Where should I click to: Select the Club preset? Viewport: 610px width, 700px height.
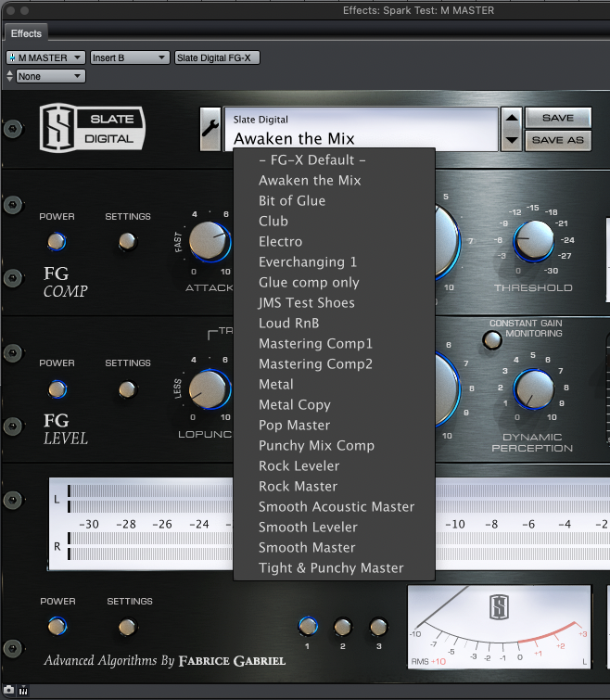tap(334, 221)
